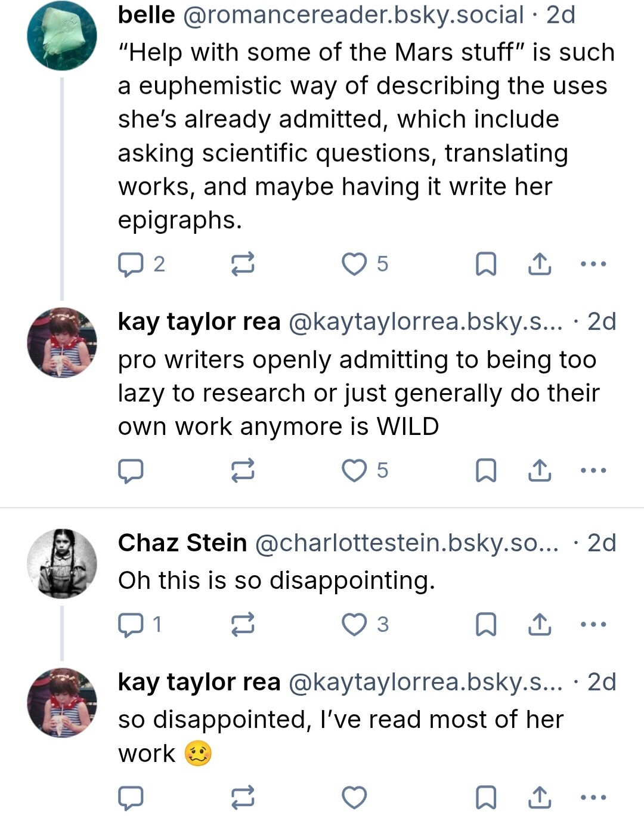This screenshot has height=821, width=644.
Task: Reply to kay's 'WILD' post
Action: coord(131,471)
